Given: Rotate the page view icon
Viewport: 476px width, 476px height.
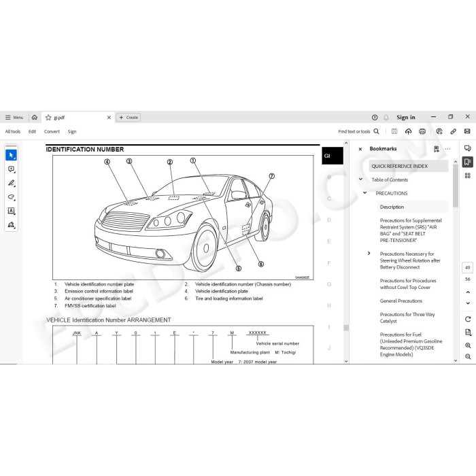Looking at the screenshot, I should pyautogui.click(x=468, y=319).
